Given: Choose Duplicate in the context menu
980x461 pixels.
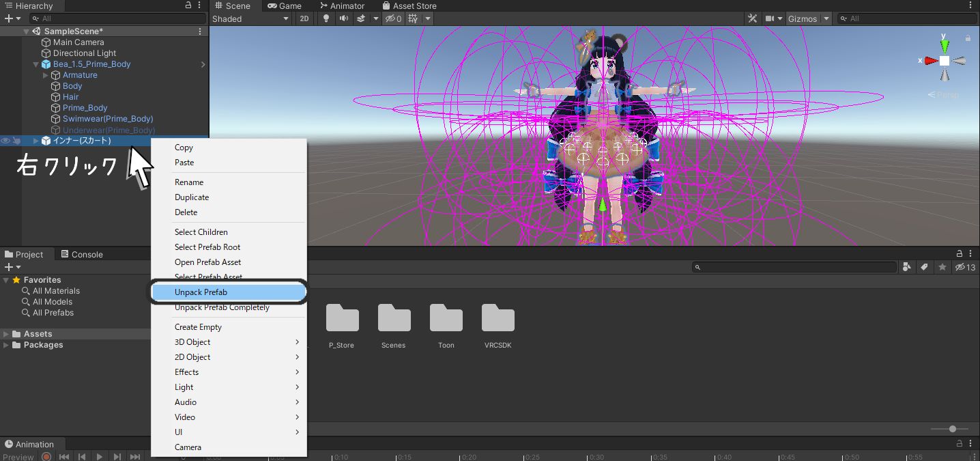Looking at the screenshot, I should pyautogui.click(x=192, y=197).
